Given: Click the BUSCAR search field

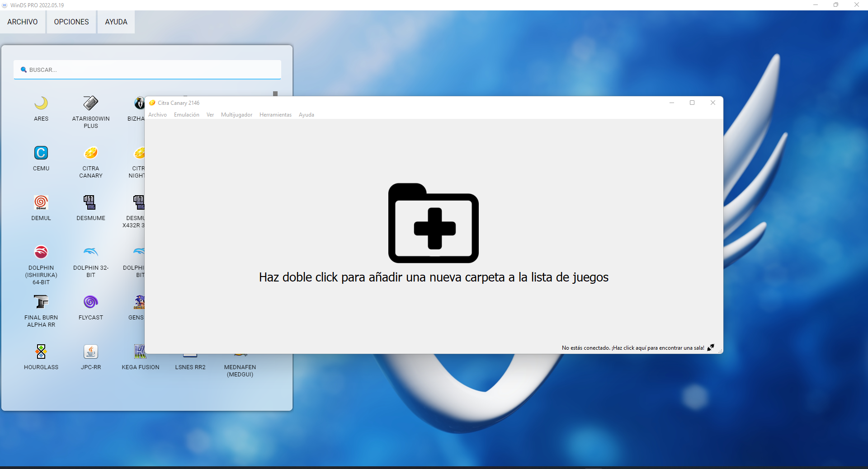Looking at the screenshot, I should click(x=147, y=70).
